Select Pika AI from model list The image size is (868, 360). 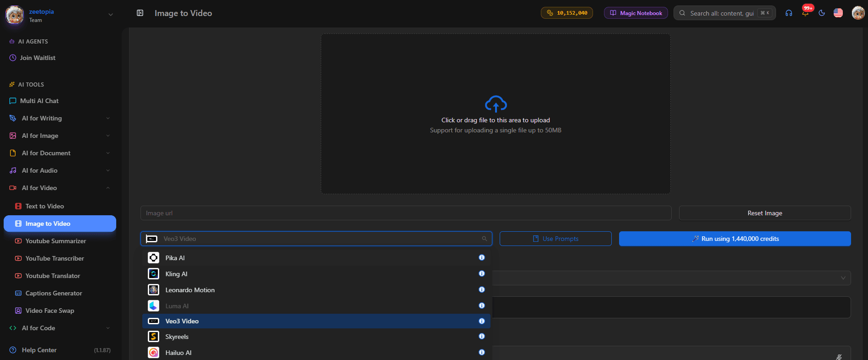pos(316,258)
